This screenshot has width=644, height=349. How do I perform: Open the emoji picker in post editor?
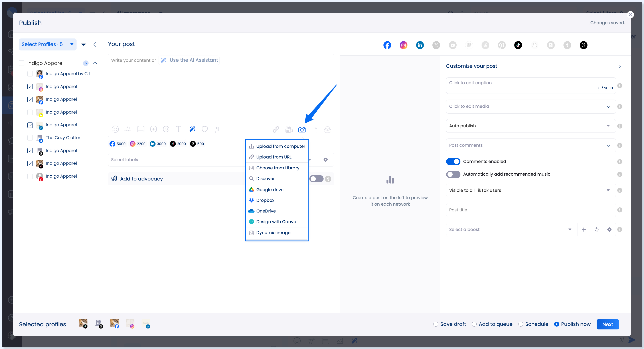[115, 129]
